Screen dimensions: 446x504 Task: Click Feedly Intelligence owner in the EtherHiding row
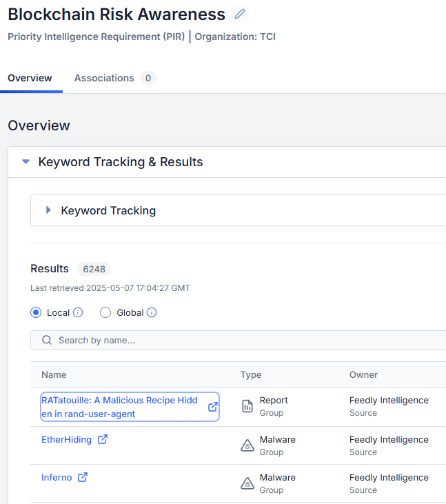(389, 439)
